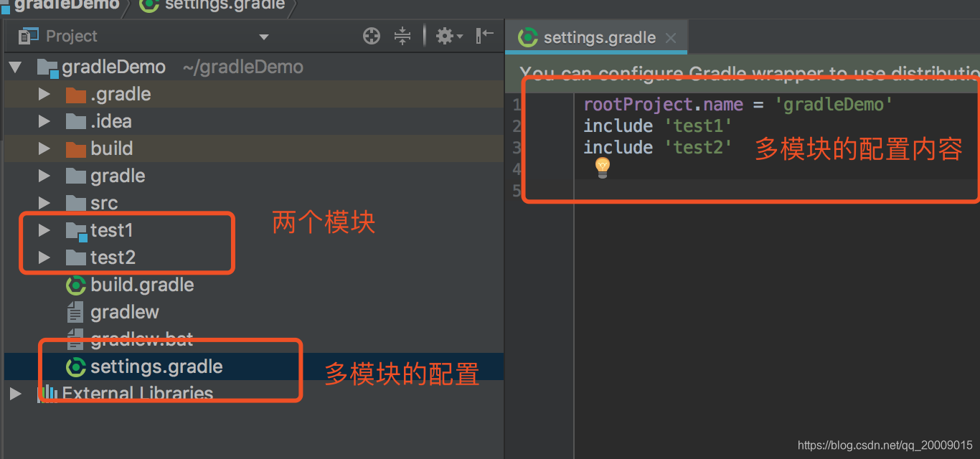Collapse the gradleDemo root node
Screen dimensions: 980x459
[x=15, y=67]
